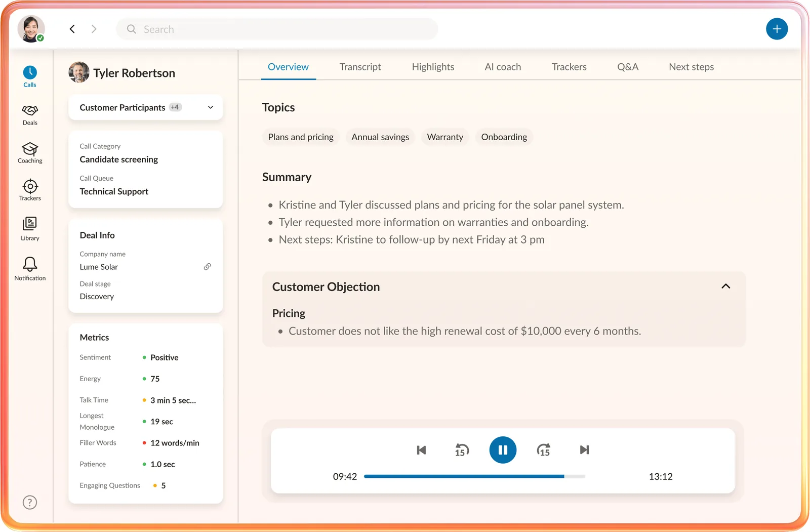Click the Lume Solar company name

99,267
